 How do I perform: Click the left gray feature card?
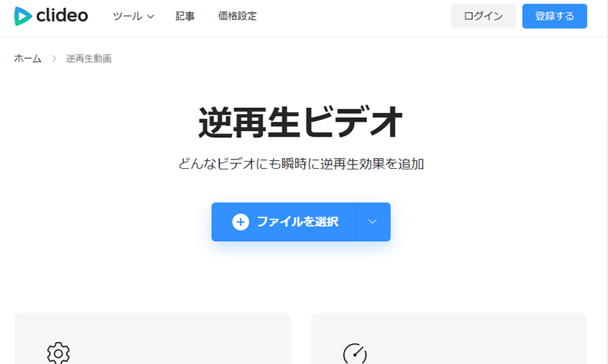click(153, 338)
